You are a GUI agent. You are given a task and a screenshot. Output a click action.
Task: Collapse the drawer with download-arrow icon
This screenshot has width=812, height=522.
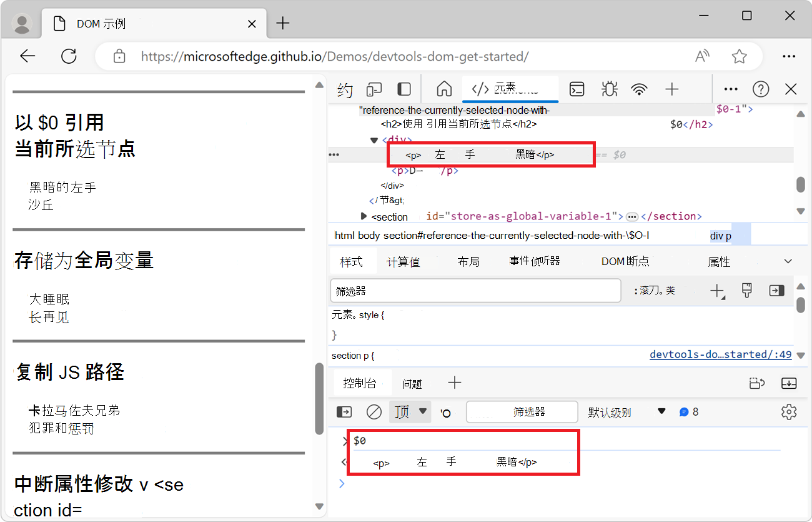pyautogui.click(x=789, y=383)
